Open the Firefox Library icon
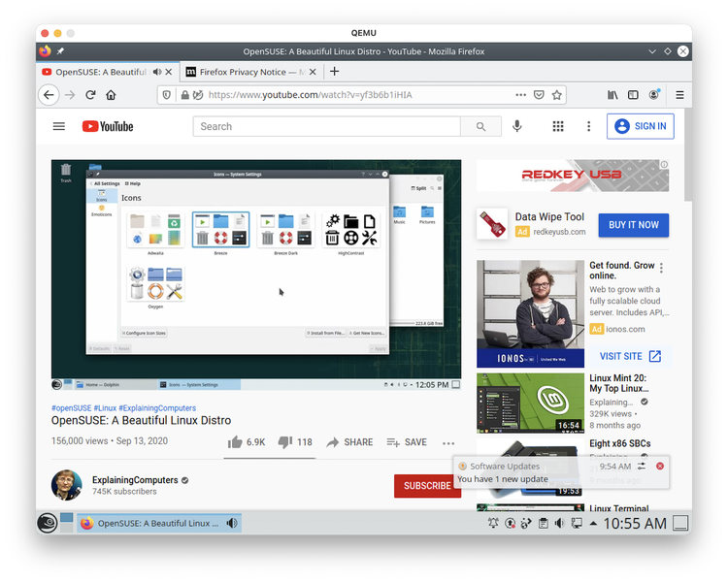The height and width of the screenshot is (582, 728). pyautogui.click(x=612, y=95)
